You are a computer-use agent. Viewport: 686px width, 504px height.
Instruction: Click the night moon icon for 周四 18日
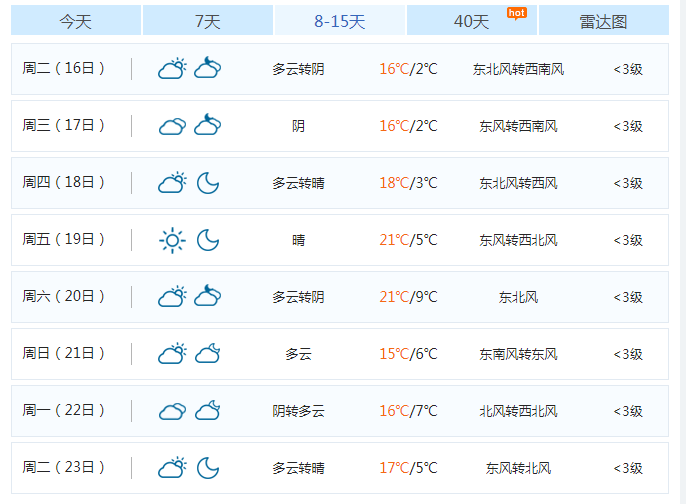(208, 183)
